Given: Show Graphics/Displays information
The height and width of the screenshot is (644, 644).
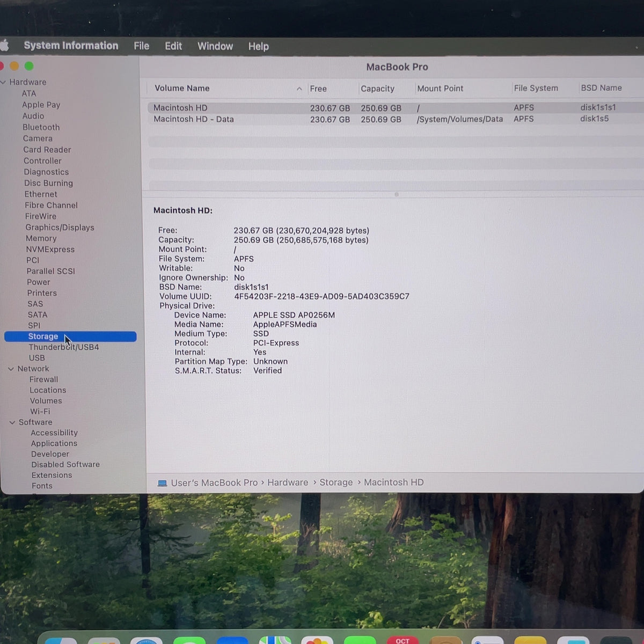Looking at the screenshot, I should point(60,228).
